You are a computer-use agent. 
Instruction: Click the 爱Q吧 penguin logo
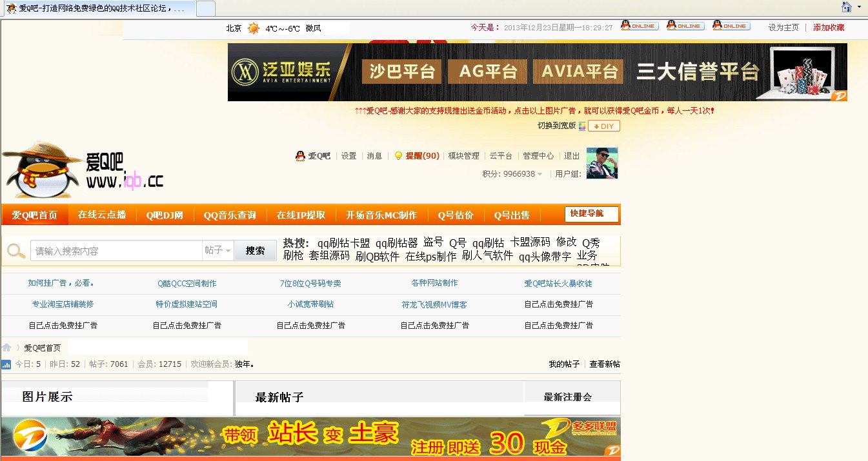click(83, 170)
